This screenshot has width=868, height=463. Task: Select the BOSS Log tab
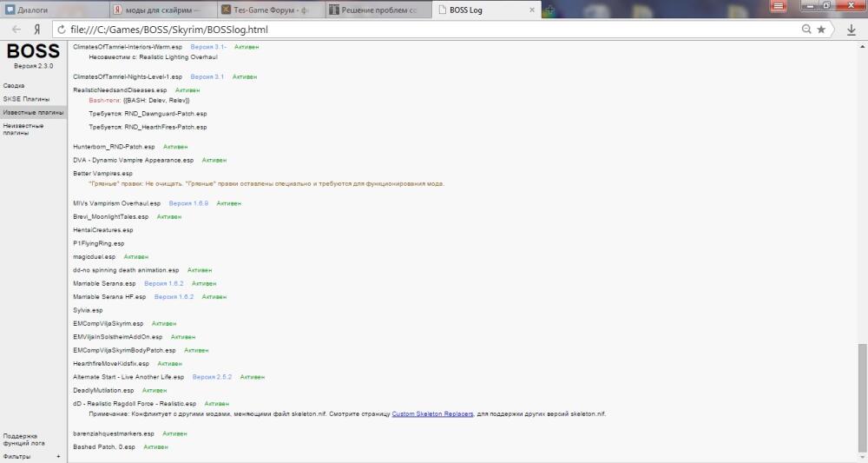coord(487,10)
